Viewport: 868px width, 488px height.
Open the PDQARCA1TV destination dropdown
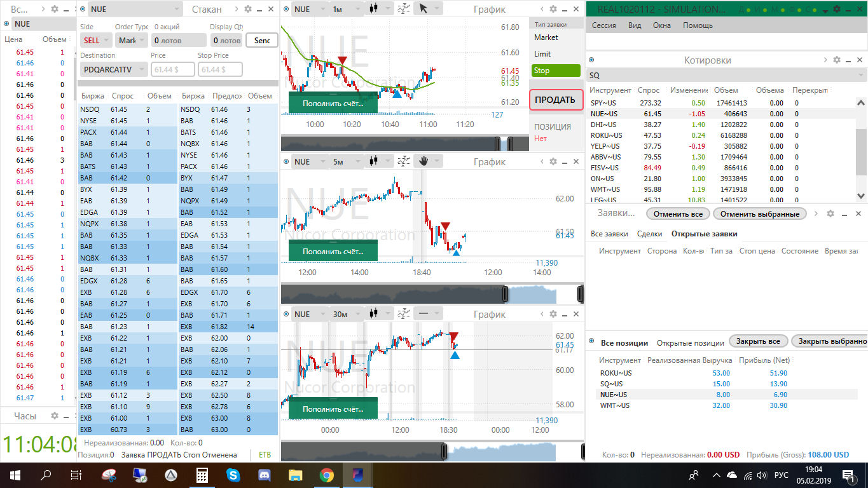[114, 69]
